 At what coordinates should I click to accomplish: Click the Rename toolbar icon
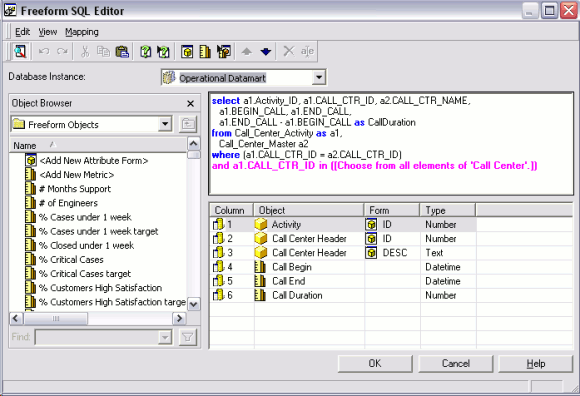coord(307,51)
